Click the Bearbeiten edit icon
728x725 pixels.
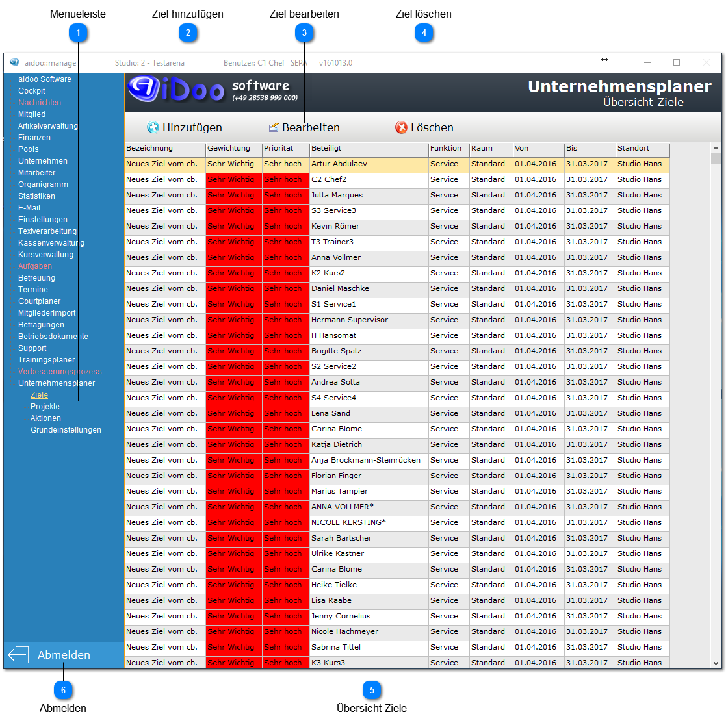[274, 127]
